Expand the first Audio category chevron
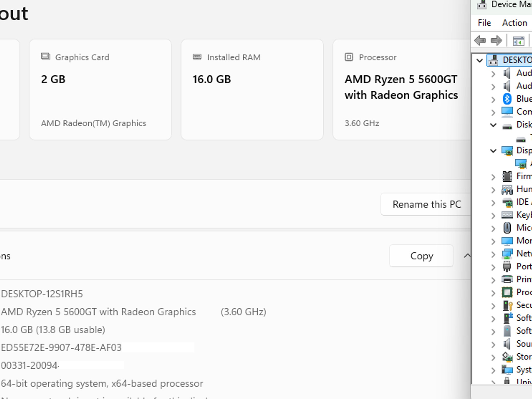This screenshot has height=399, width=532. [x=493, y=74]
